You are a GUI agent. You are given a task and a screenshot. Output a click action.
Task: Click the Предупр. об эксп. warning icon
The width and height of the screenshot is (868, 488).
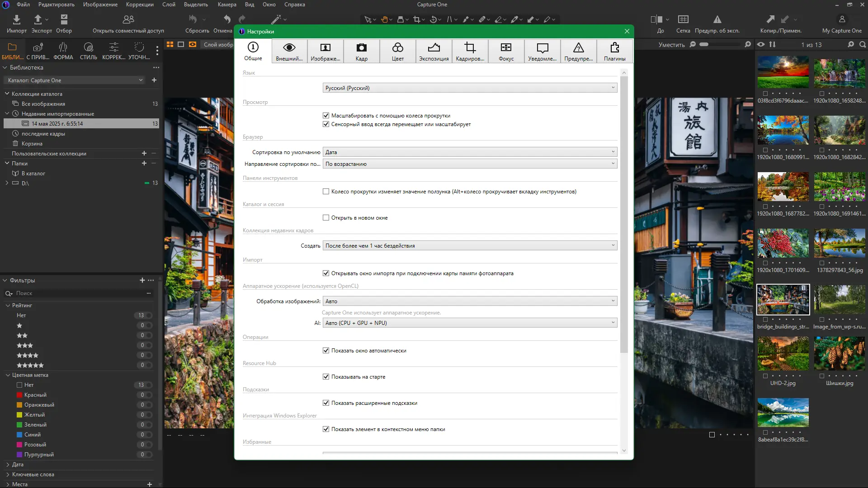click(717, 19)
